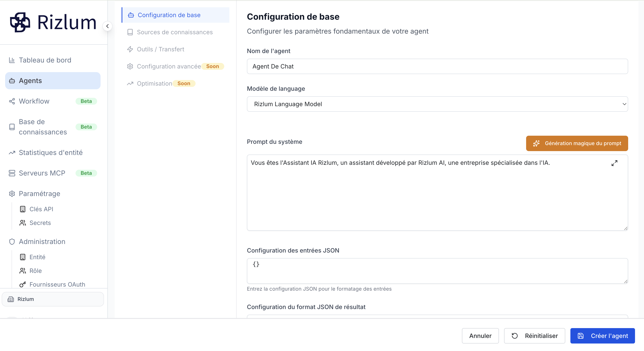Click the Rôle users icon

coord(22,271)
